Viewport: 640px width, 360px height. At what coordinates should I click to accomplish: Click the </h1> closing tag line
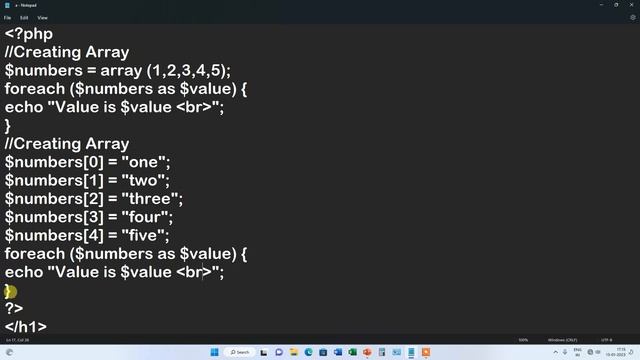(x=26, y=327)
